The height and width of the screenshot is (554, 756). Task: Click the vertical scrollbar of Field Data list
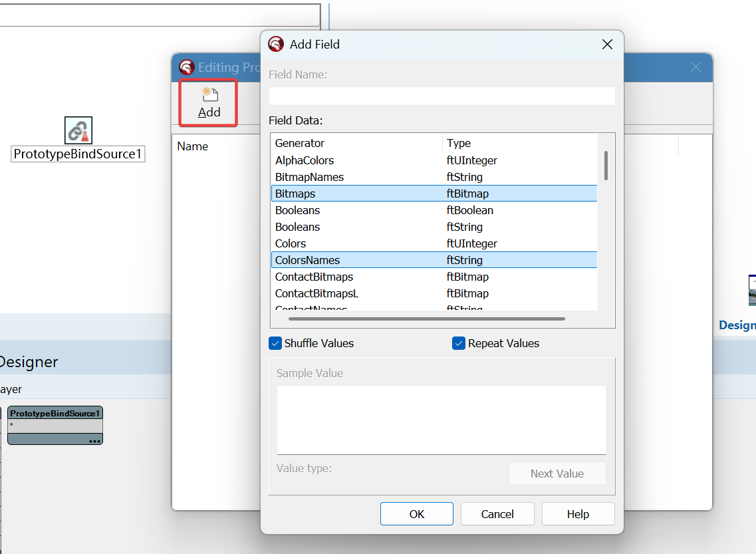pos(606,166)
